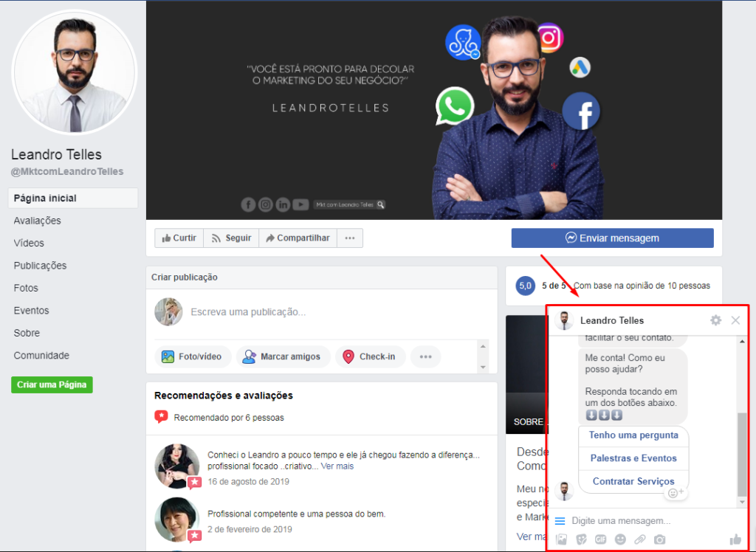The image size is (756, 552).
Task: Click composer user avatar
Action: pos(168,311)
